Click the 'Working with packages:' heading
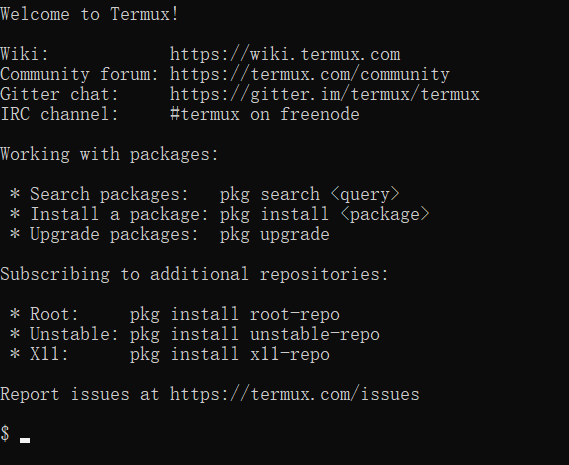Viewport: 569px width, 465px height. (109, 154)
